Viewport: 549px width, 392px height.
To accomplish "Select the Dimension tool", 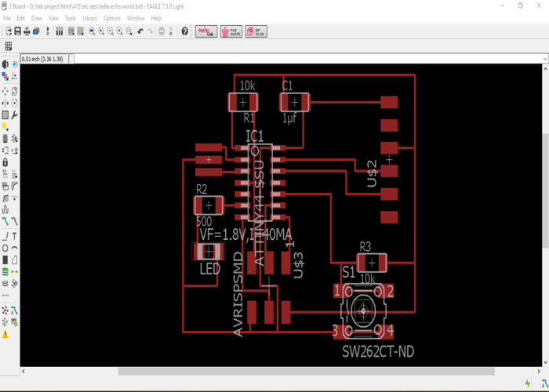I will click(5, 296).
